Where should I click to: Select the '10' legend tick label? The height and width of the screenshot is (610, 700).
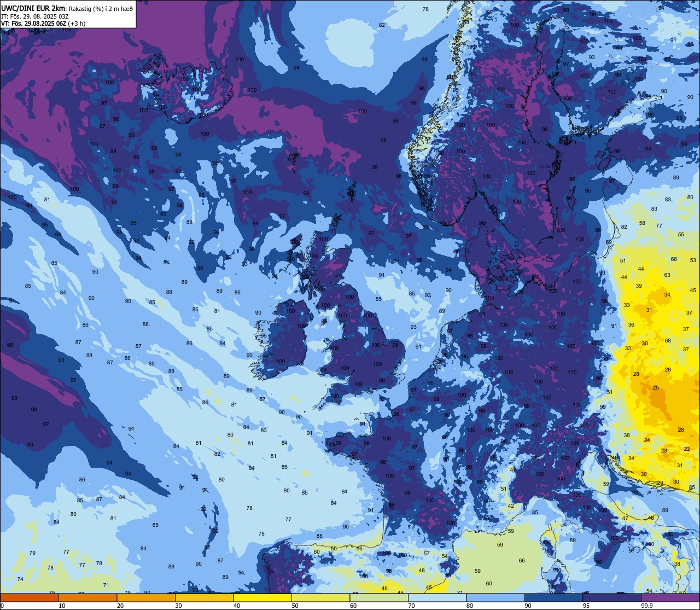tap(62, 606)
